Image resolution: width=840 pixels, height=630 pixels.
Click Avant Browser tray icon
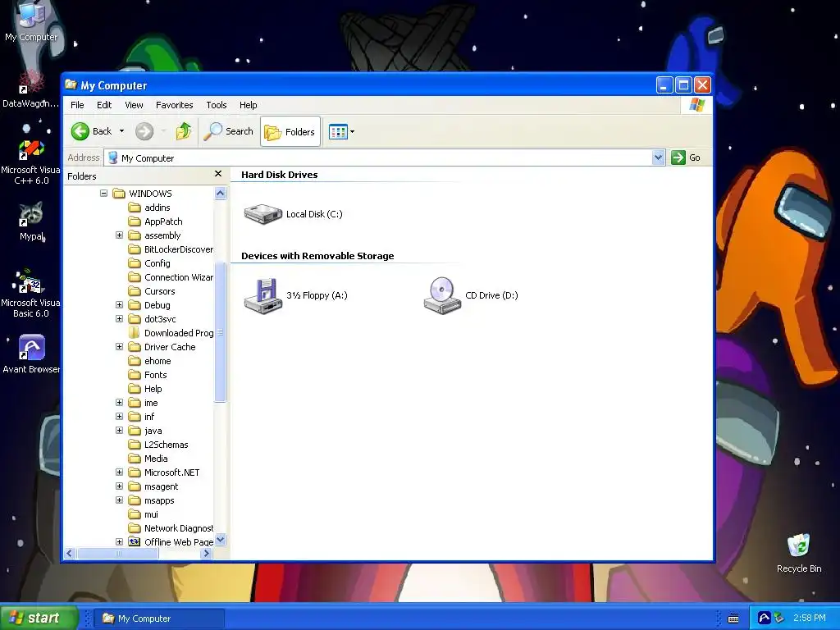coord(764,618)
